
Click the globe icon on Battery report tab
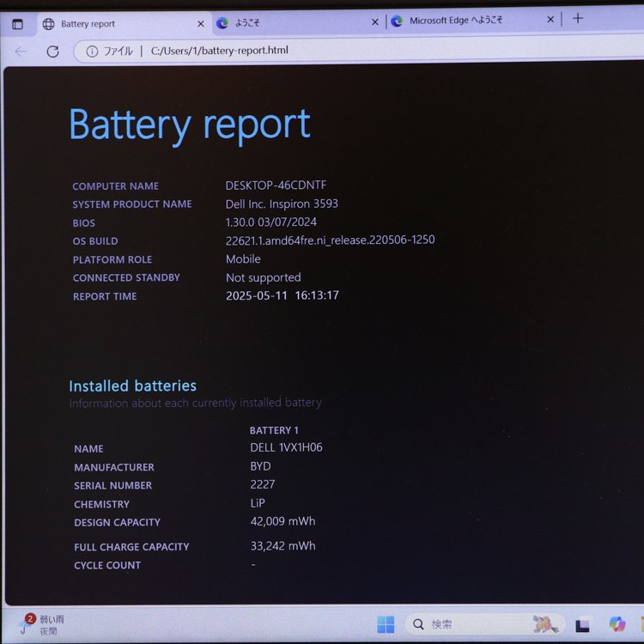(x=48, y=24)
